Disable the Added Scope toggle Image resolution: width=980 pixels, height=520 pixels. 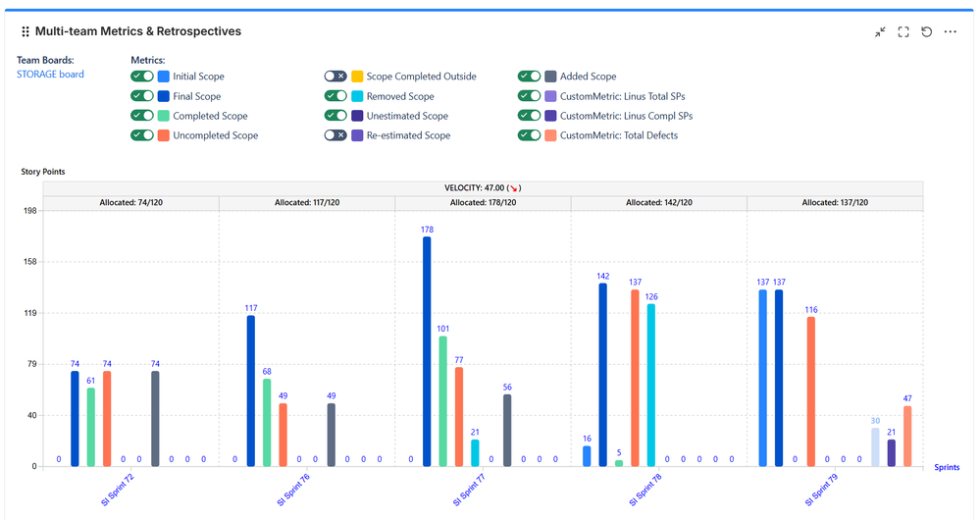(x=529, y=77)
